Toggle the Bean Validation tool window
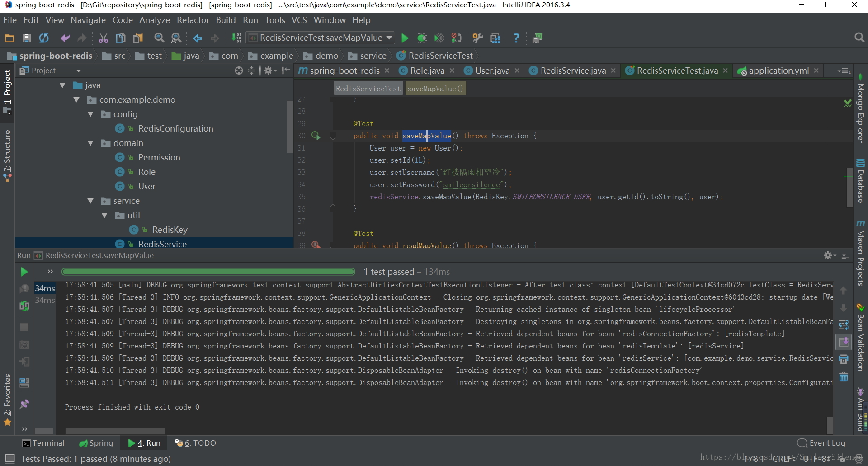This screenshot has height=466, width=868. click(x=860, y=337)
